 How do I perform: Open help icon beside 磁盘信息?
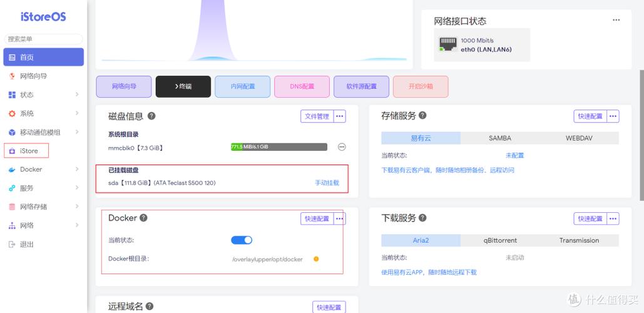click(151, 116)
